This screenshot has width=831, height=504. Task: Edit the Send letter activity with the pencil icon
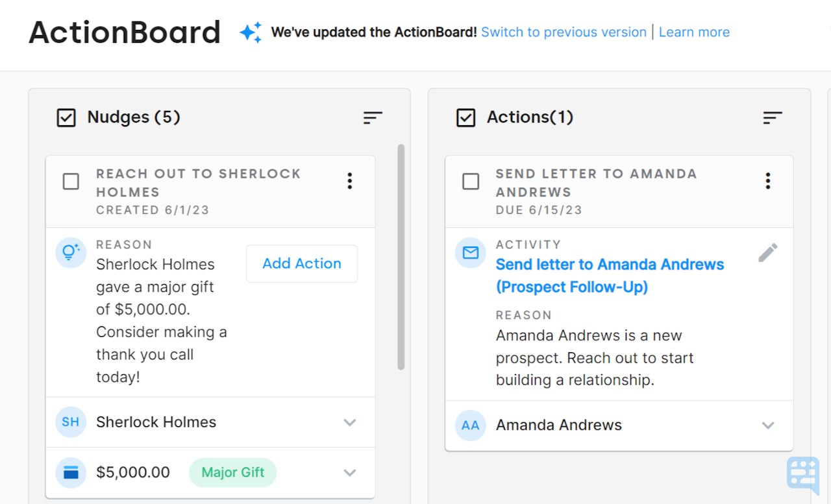click(768, 253)
